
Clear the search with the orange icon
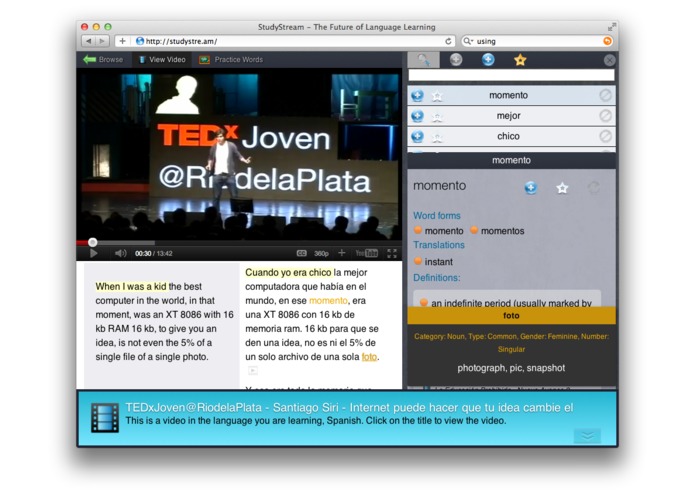[607, 41]
